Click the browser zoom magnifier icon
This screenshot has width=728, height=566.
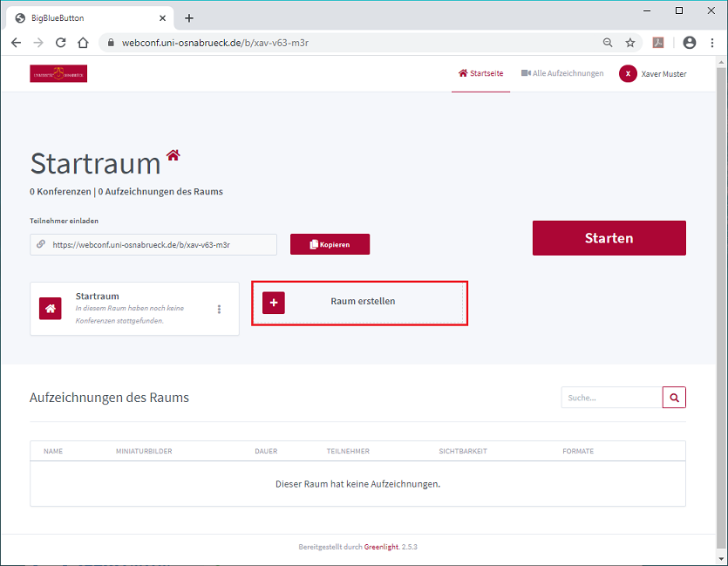608,43
